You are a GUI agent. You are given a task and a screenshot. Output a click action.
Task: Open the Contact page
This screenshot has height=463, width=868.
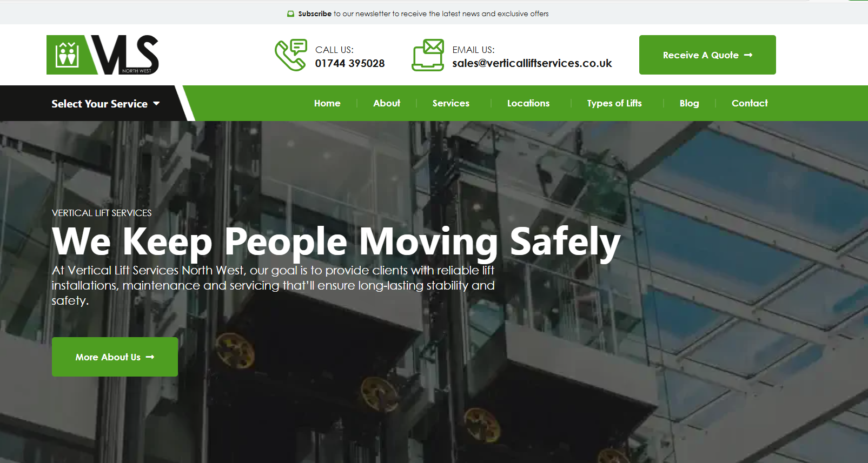click(x=750, y=103)
